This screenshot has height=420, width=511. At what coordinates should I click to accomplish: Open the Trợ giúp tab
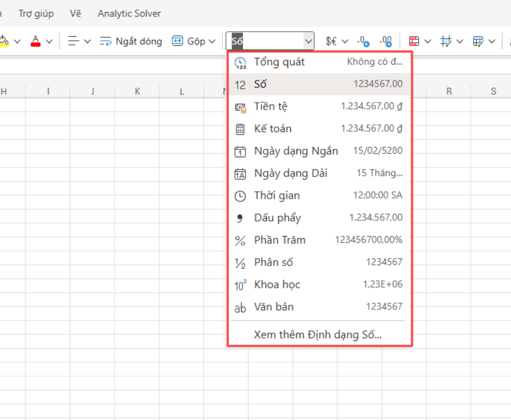[36, 14]
